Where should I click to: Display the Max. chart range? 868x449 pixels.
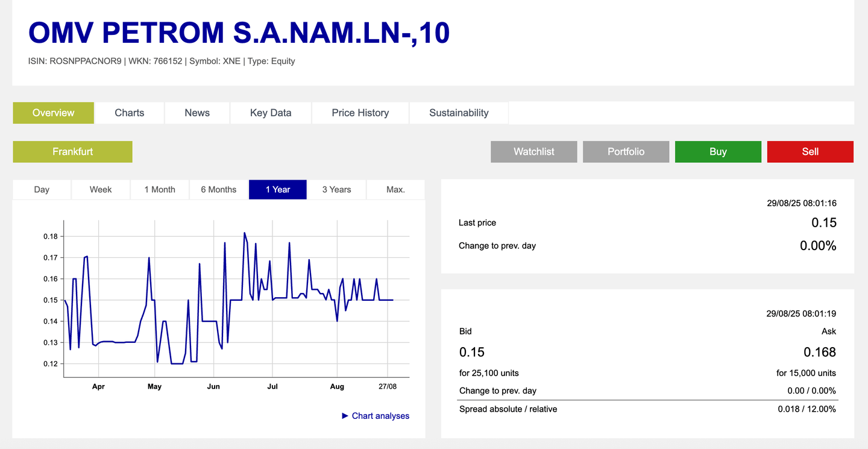(x=395, y=189)
